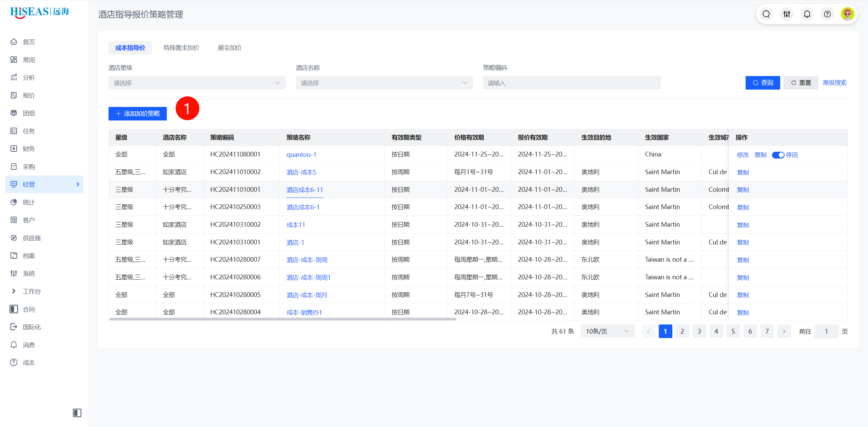This screenshot has height=427, width=868.
Task: Click the HiSEAS 远海 logo
Action: point(40,12)
